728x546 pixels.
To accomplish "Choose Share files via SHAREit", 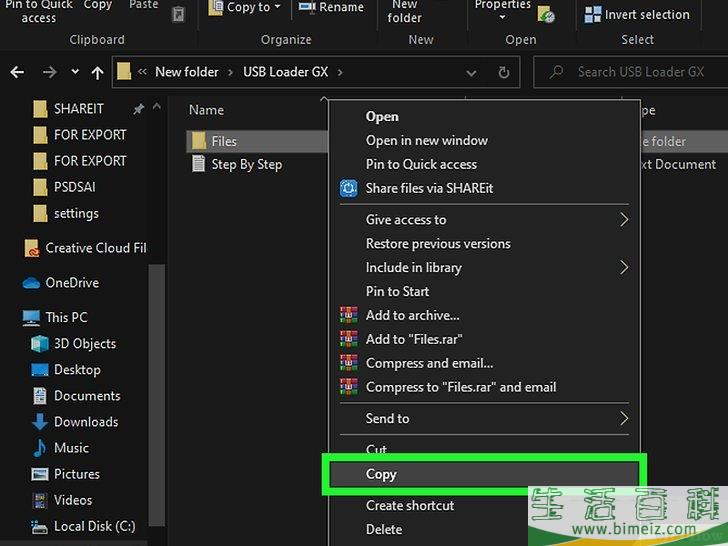I will click(484, 188).
